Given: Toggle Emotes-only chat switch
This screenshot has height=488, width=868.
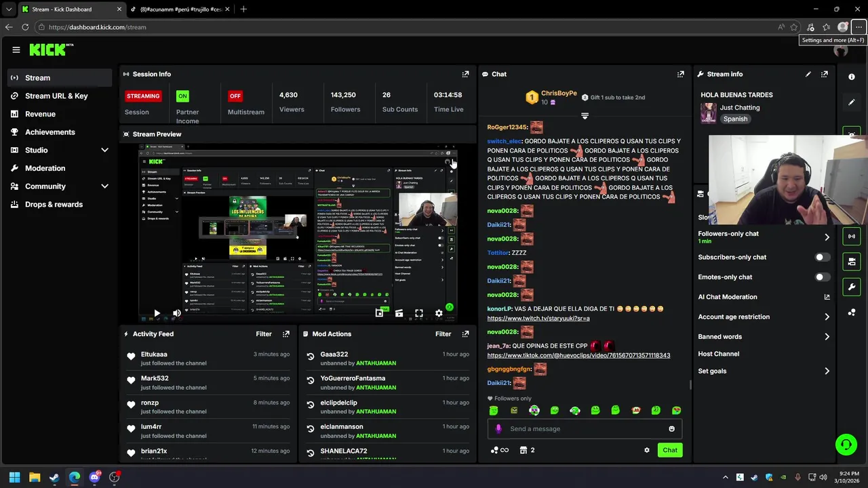Looking at the screenshot, I should [822, 277].
